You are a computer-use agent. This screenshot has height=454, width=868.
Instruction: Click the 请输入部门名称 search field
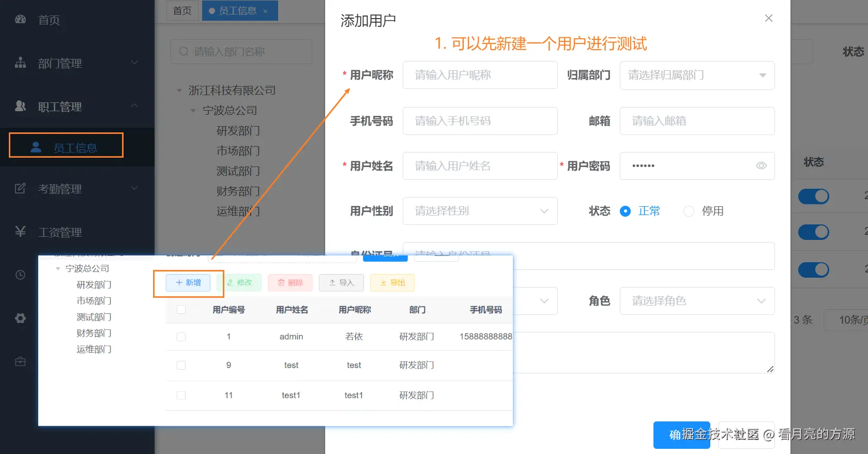pyautogui.click(x=241, y=52)
